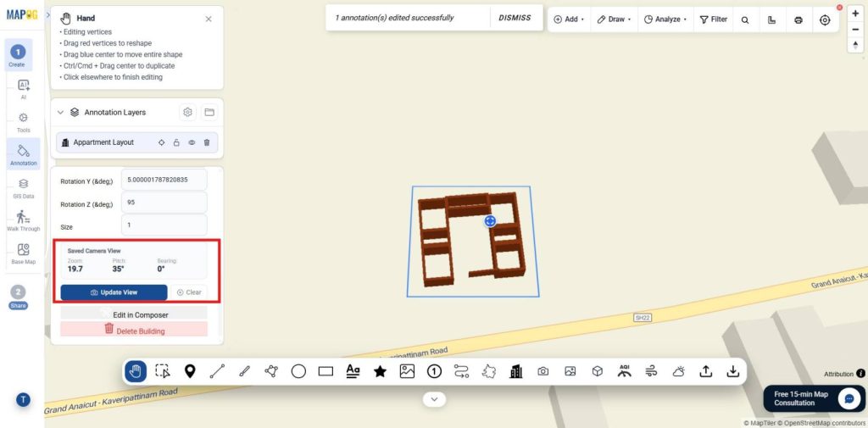
Task: Zoom to Appartment Layout via crosshair icon
Action: click(162, 142)
